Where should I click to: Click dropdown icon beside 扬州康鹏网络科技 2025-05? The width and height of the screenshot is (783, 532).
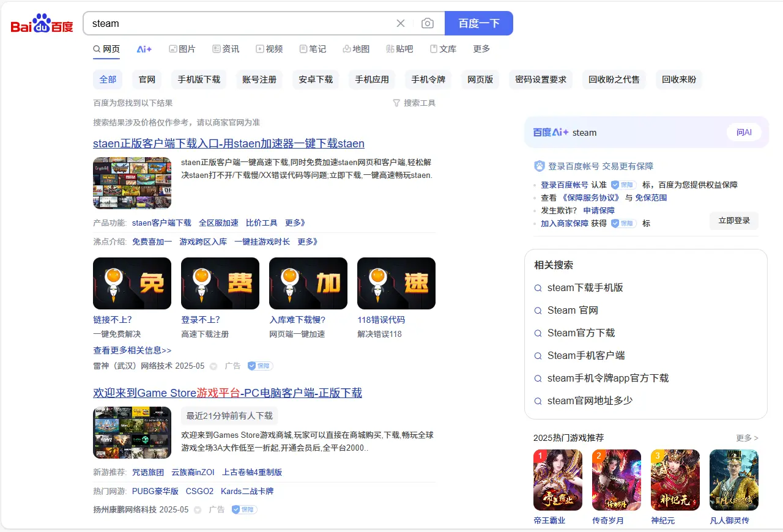(198, 510)
